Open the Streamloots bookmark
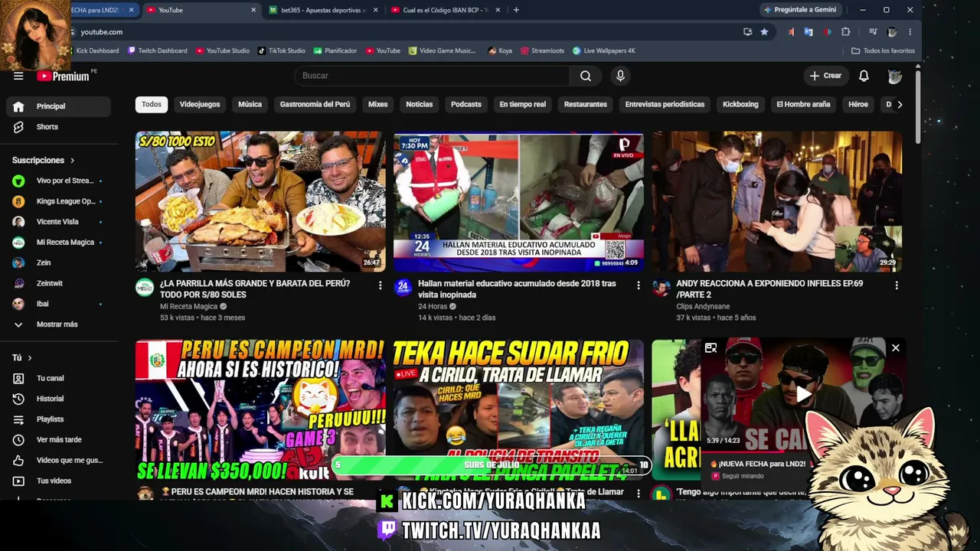Image resolution: width=980 pixels, height=551 pixels. click(542, 51)
